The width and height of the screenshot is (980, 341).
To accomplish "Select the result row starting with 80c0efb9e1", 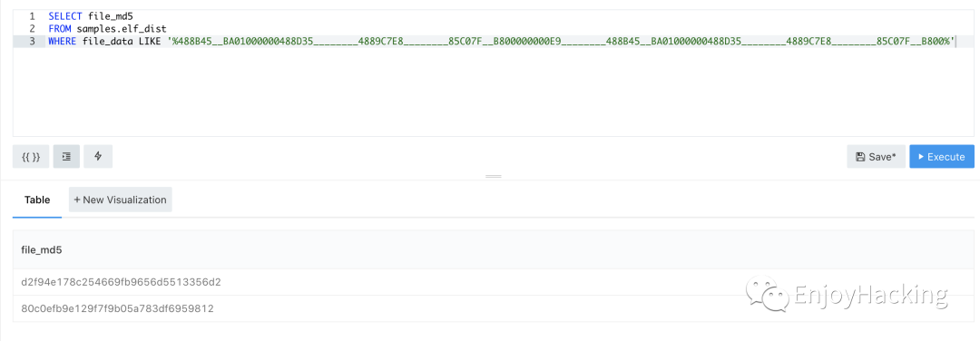I will [x=493, y=308].
